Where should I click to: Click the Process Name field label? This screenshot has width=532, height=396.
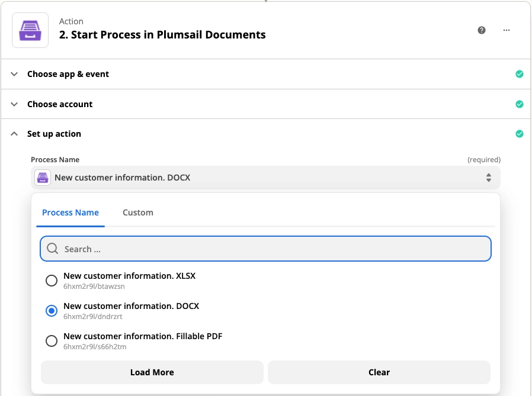55,159
